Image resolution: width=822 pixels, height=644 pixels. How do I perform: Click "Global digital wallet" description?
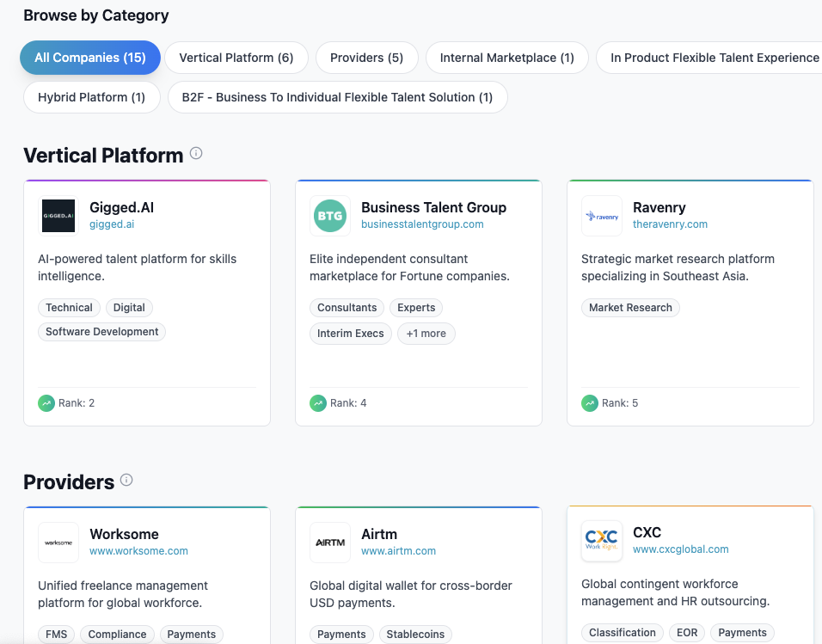pos(410,594)
